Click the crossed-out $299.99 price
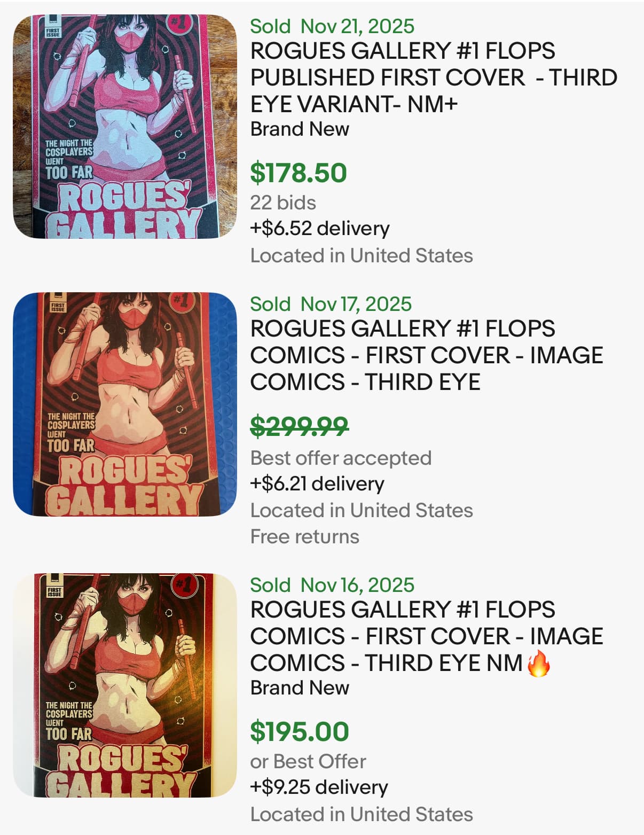 pos(299,426)
